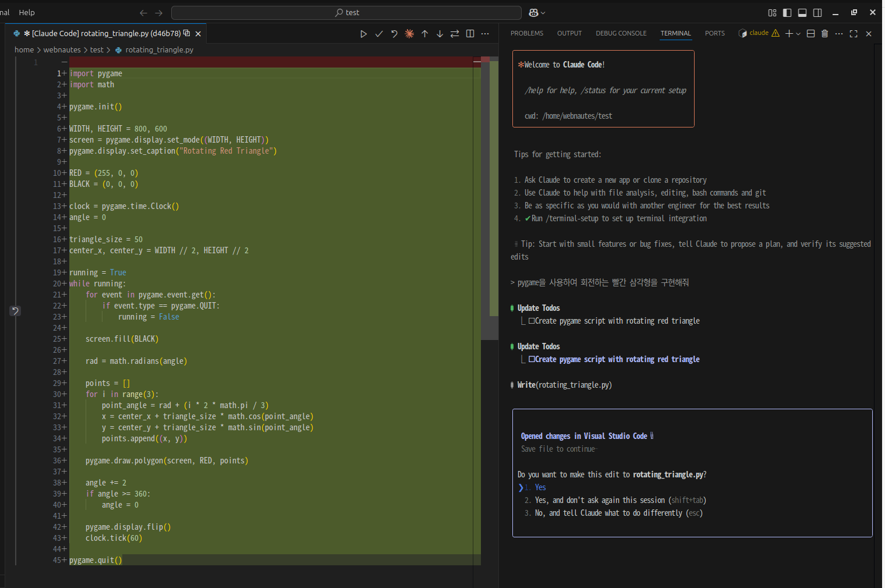Choose 'No, and tell Claude what to do differently'
This screenshot has height=588, width=885.
point(614,513)
